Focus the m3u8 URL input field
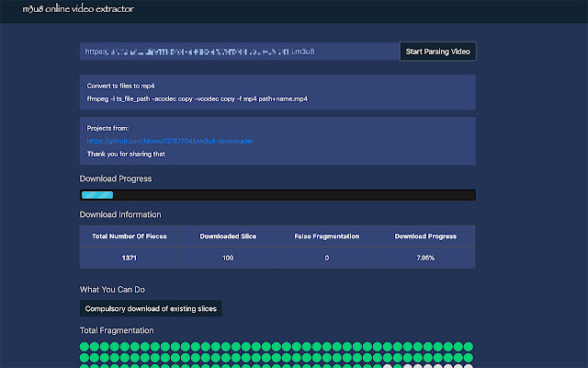The height and width of the screenshot is (368, 588). tap(239, 52)
